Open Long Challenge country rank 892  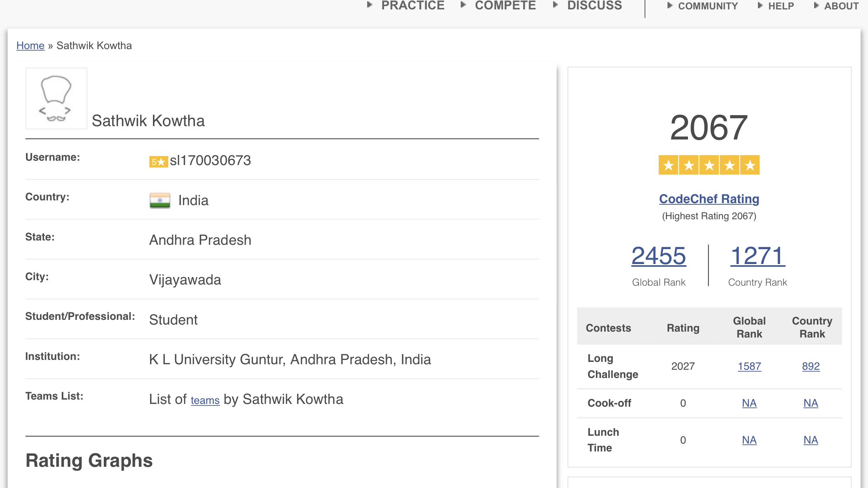coord(811,366)
